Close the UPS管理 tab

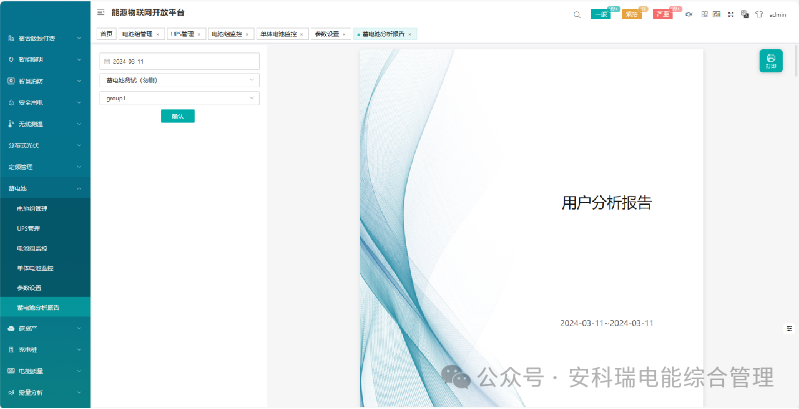(199, 35)
